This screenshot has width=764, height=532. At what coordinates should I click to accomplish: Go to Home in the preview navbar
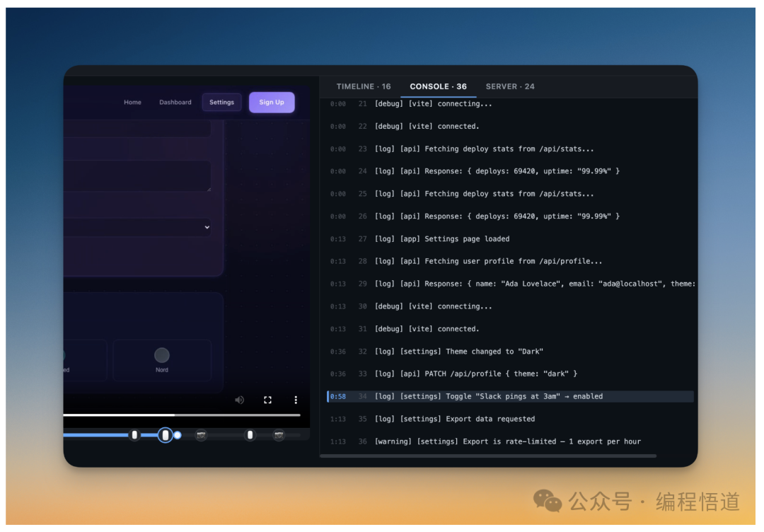(x=132, y=103)
